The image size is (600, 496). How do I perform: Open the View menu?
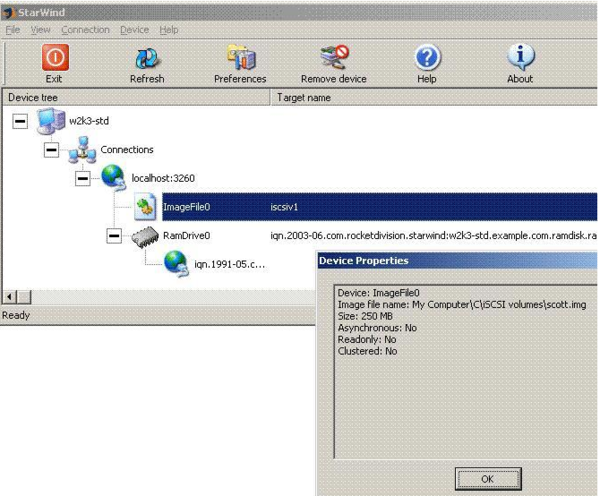pyautogui.click(x=40, y=30)
